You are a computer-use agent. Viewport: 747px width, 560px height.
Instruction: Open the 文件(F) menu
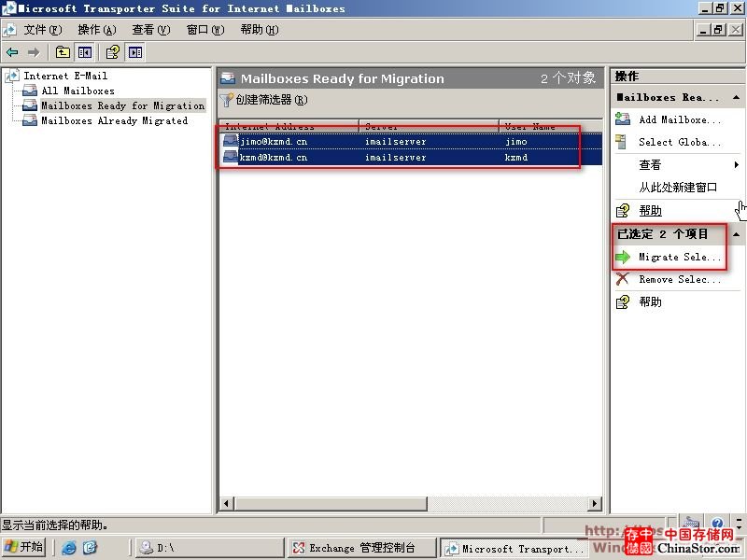pyautogui.click(x=43, y=30)
